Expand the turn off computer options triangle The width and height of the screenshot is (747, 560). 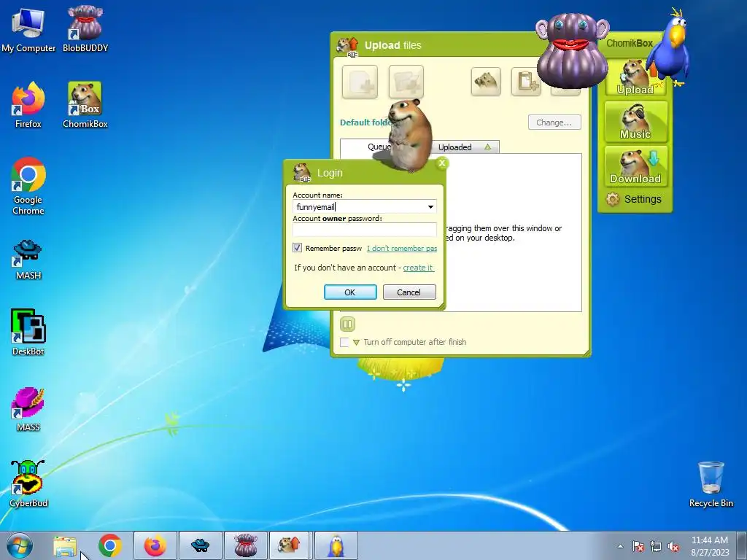point(356,343)
